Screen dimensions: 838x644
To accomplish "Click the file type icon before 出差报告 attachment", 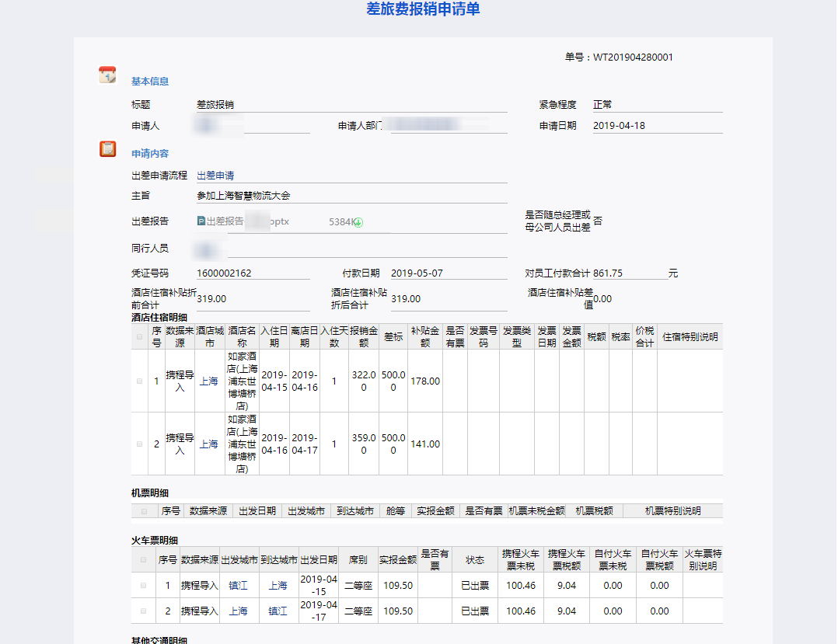I will coord(201,221).
